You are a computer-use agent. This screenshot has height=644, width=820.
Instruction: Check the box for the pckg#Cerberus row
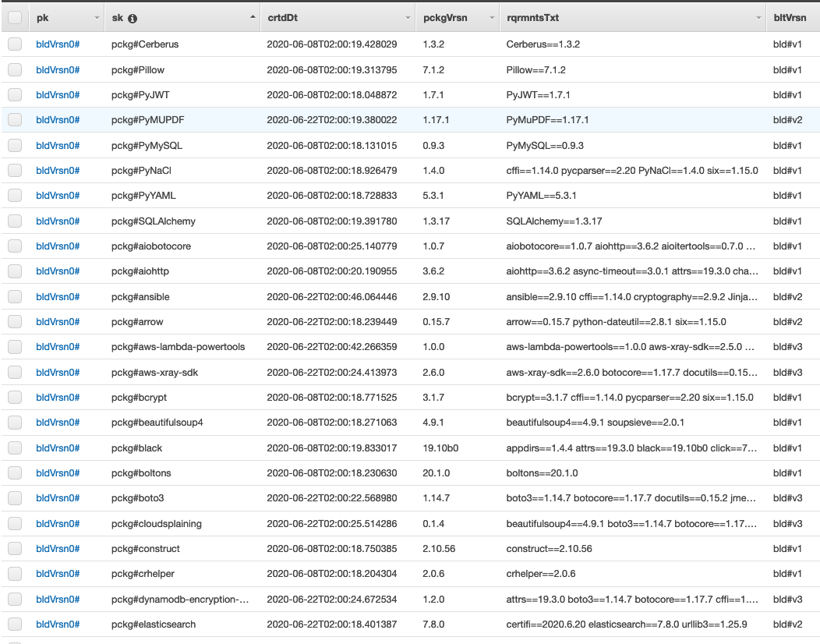tap(15, 44)
